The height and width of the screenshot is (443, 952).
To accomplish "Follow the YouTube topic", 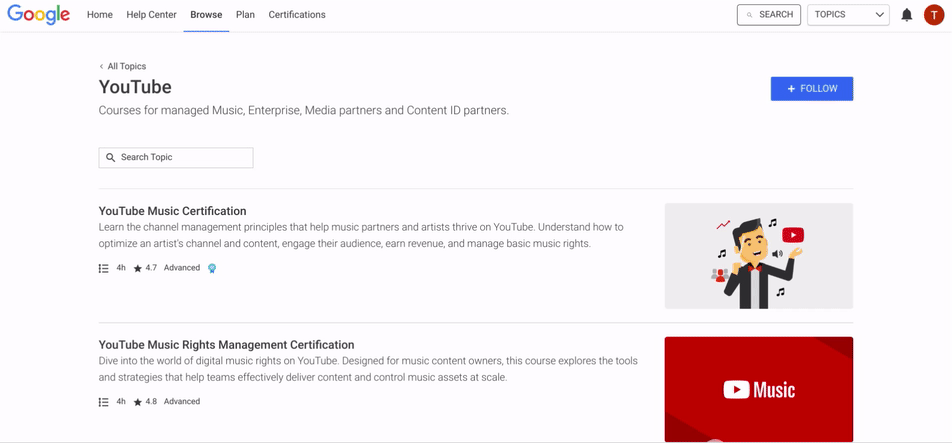I will 812,89.
